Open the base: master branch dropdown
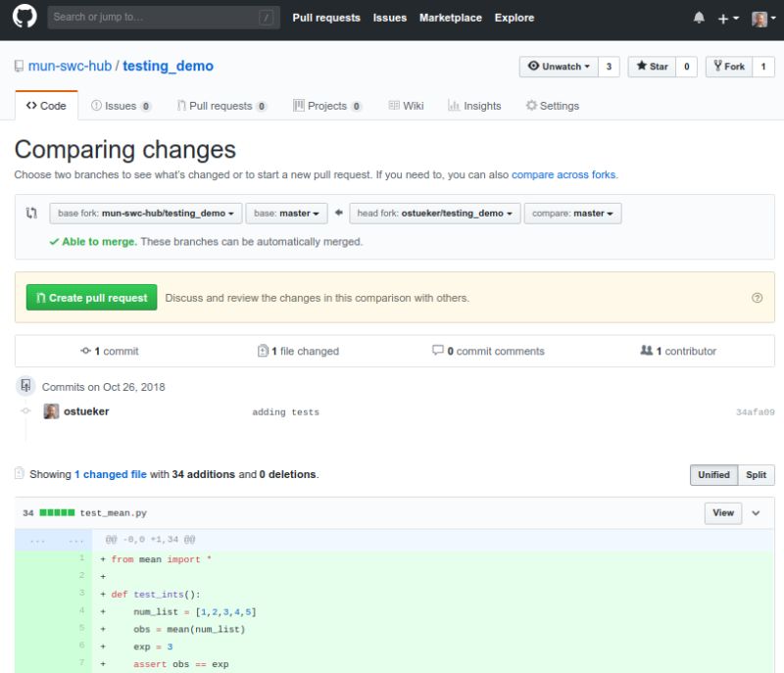This screenshot has height=673, width=784. pos(287,213)
